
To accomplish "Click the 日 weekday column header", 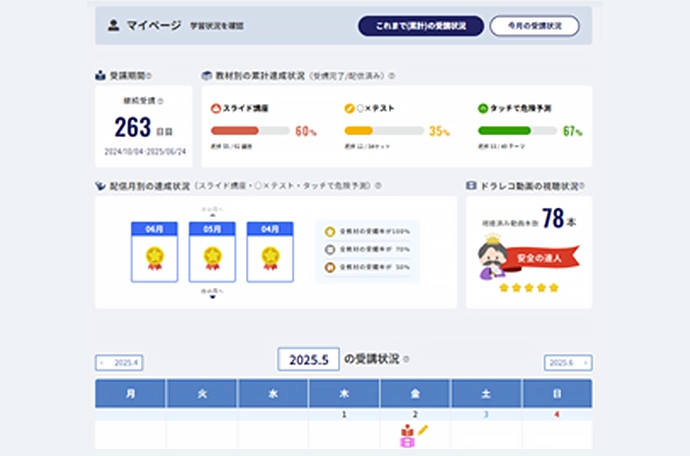I will click(x=557, y=393).
